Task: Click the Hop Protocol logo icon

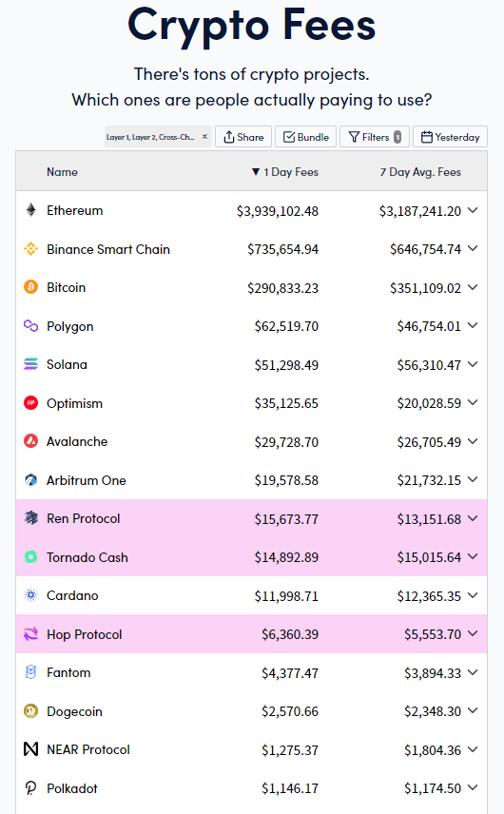Action: (x=31, y=634)
